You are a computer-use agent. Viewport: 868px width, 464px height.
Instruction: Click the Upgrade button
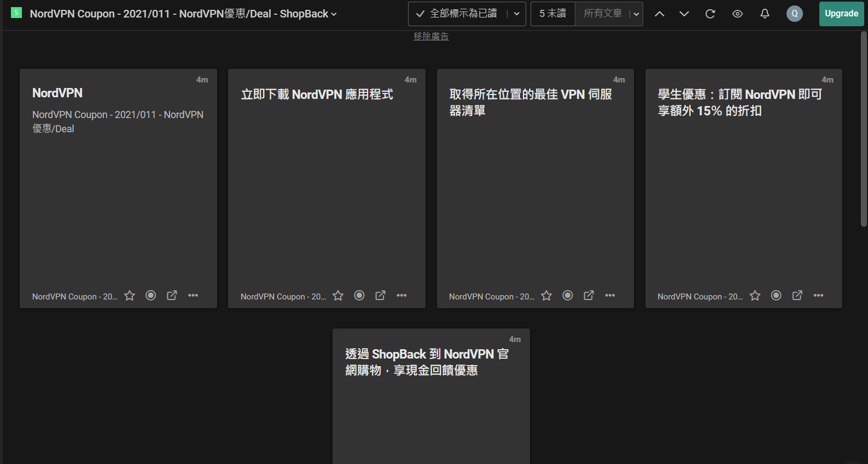click(x=841, y=14)
